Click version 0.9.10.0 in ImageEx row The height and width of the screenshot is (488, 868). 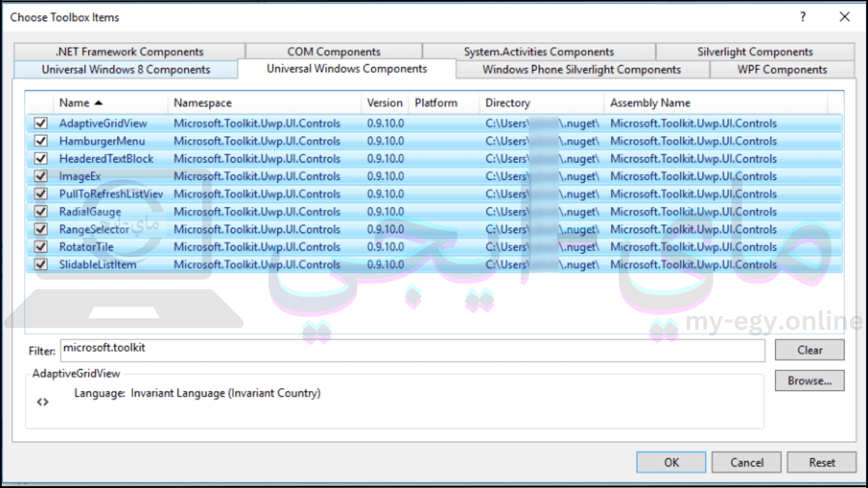coord(386,176)
